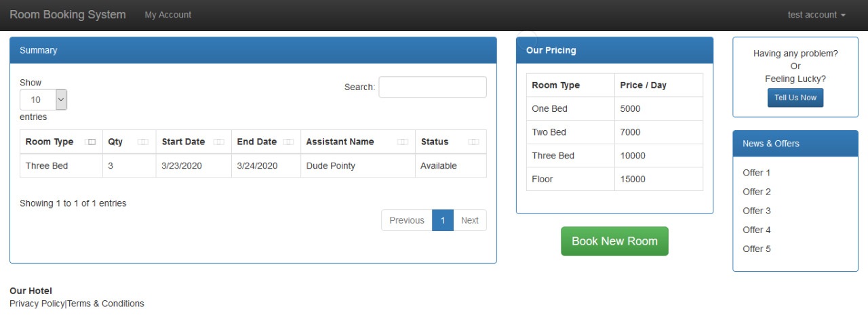Viewport: 868px width, 332px height.
Task: Click the Book New Room button
Action: coord(614,241)
